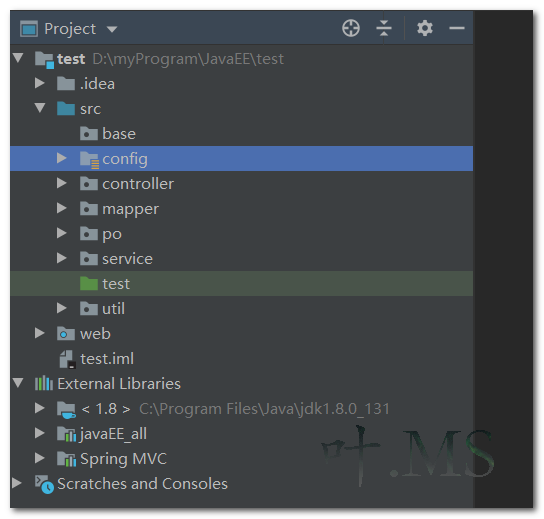The width and height of the screenshot is (544, 519).
Task: Click the Spring MVC library icon
Action: point(67,459)
